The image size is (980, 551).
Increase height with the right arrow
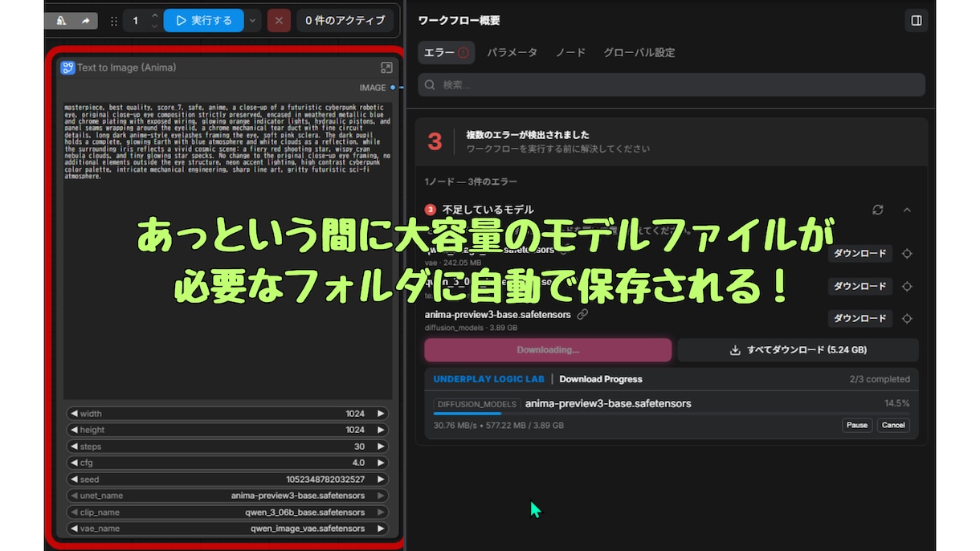[382, 430]
